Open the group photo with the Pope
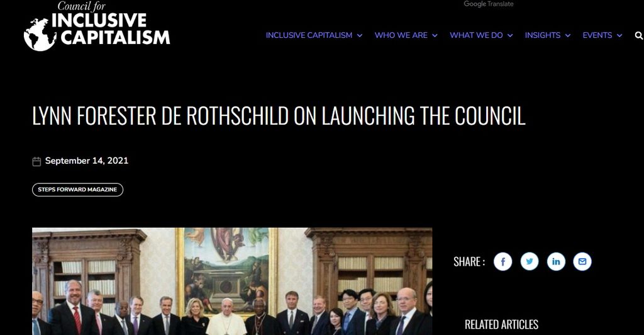This screenshot has height=335, width=644. click(x=232, y=281)
